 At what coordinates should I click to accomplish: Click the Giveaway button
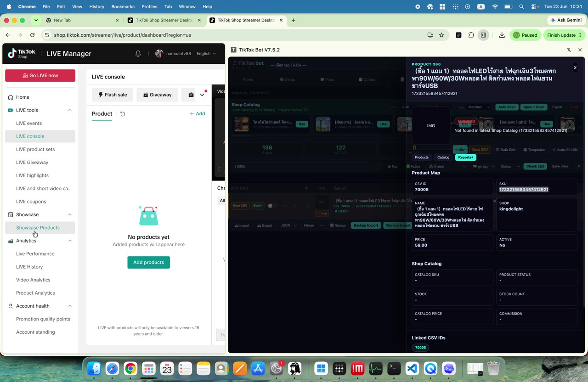point(158,95)
